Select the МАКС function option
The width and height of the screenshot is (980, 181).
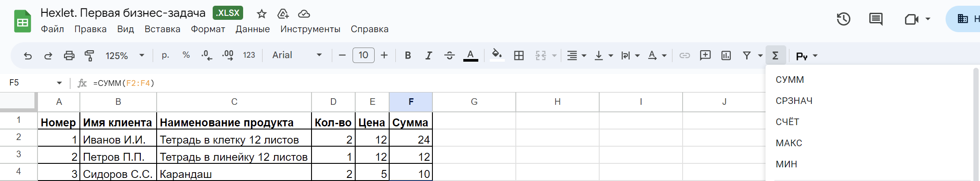click(789, 143)
